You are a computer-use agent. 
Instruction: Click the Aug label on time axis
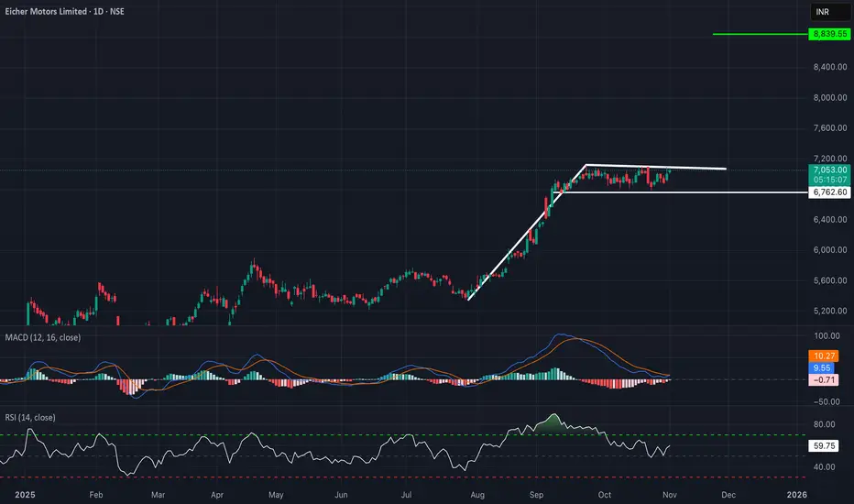click(477, 495)
